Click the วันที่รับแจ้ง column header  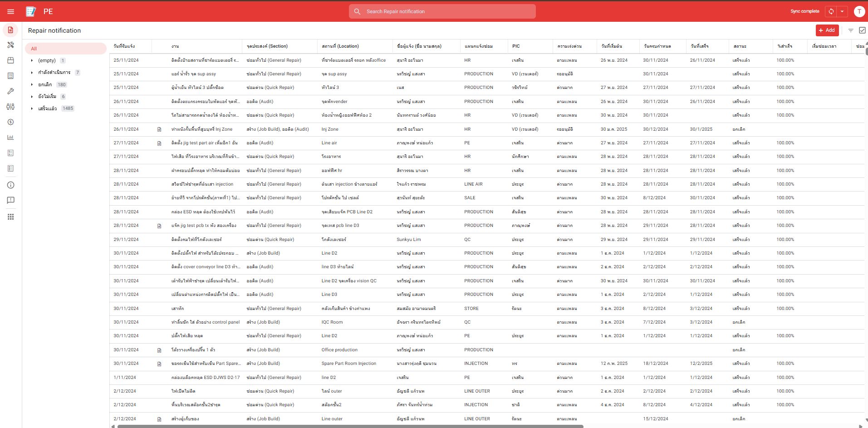[131, 46]
